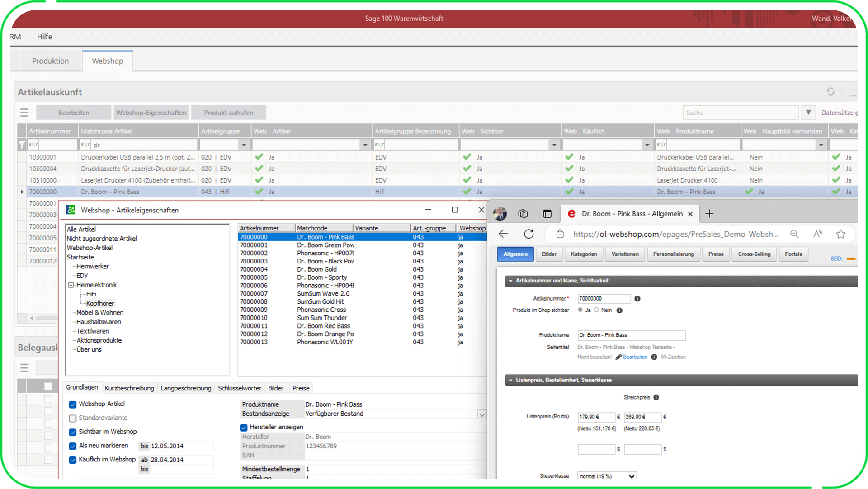Image resolution: width=868 pixels, height=489 pixels.
Task: Click the read aloud icon in the address bar
Action: 818,234
